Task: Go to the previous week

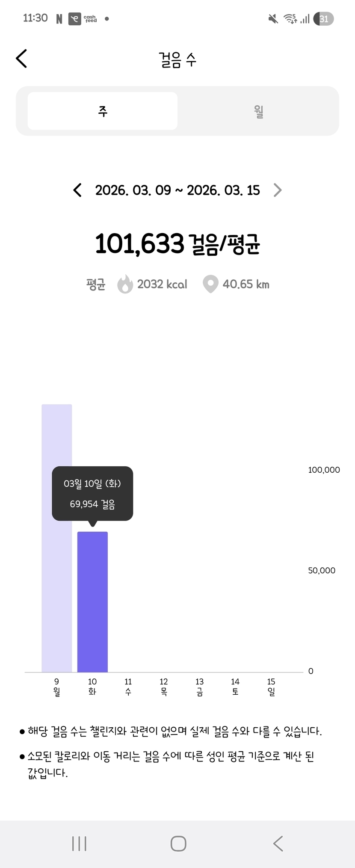Action: tap(77, 190)
